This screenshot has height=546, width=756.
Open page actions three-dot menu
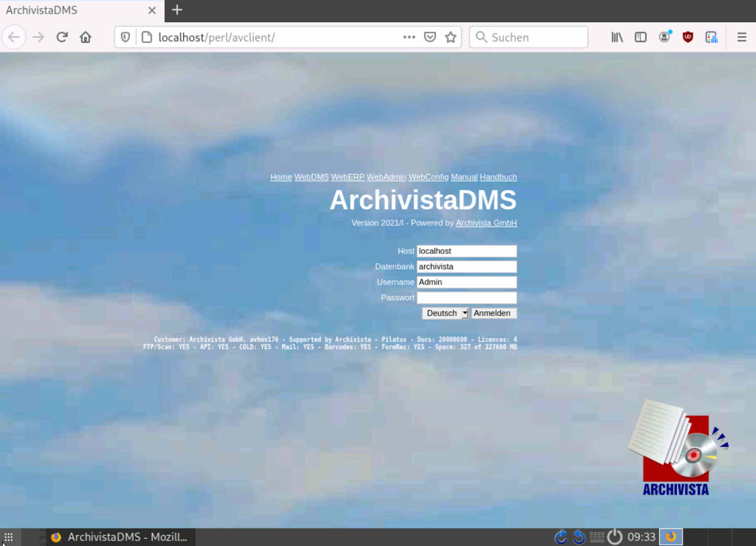click(x=409, y=37)
